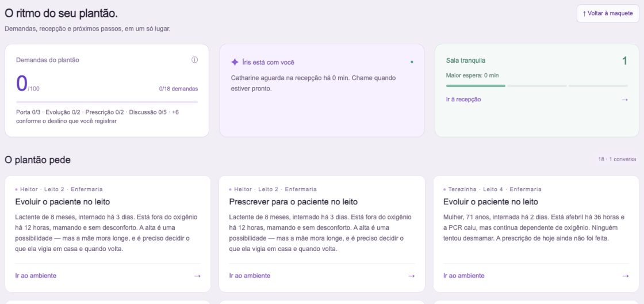Click the Sala tranquila green wait bar
This screenshot has width=644, height=304.
[x=476, y=86]
